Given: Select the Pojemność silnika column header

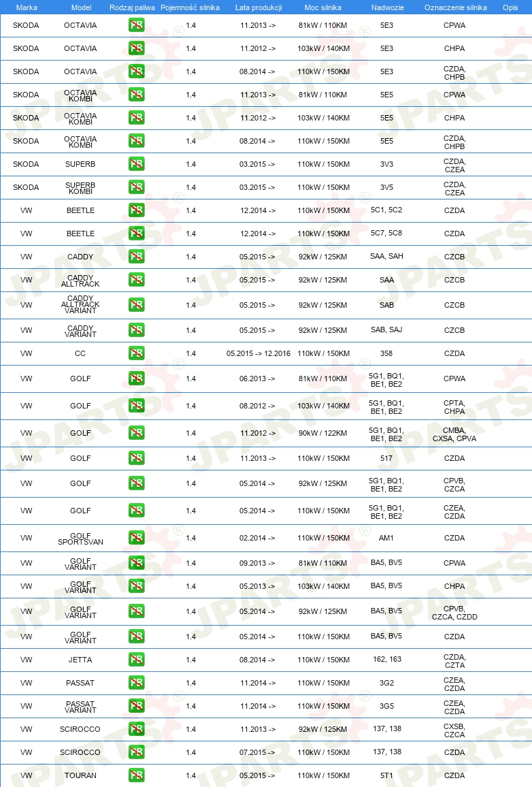Looking at the screenshot, I should pos(190,7).
